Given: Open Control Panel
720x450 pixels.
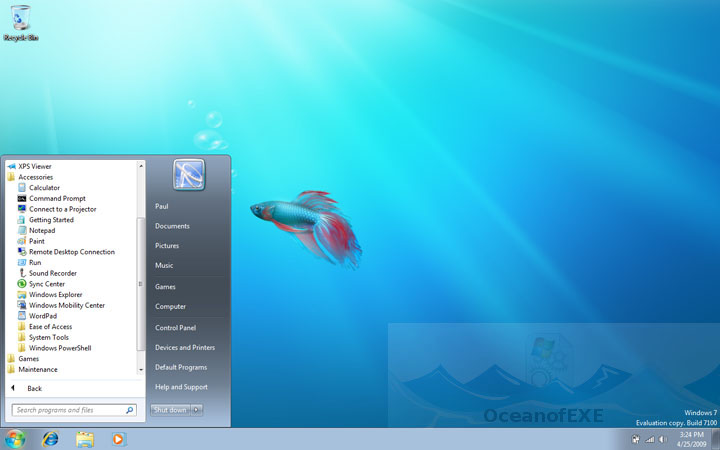Looking at the screenshot, I should [175, 327].
